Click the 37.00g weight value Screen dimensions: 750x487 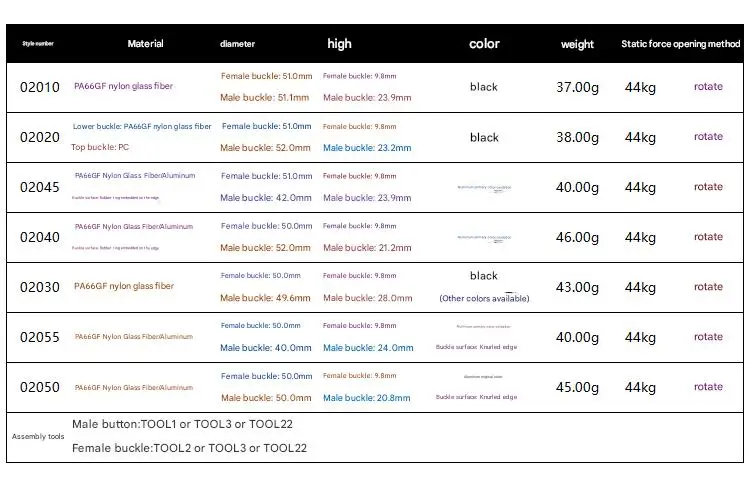[x=577, y=87]
